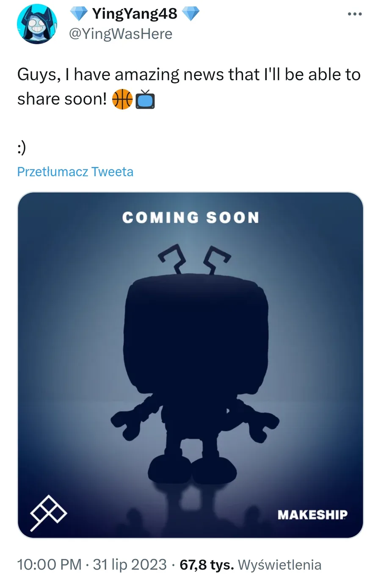This screenshot has height=588, width=381.
Task: Click the blue TV emoji in the tweet
Action: 145,100
